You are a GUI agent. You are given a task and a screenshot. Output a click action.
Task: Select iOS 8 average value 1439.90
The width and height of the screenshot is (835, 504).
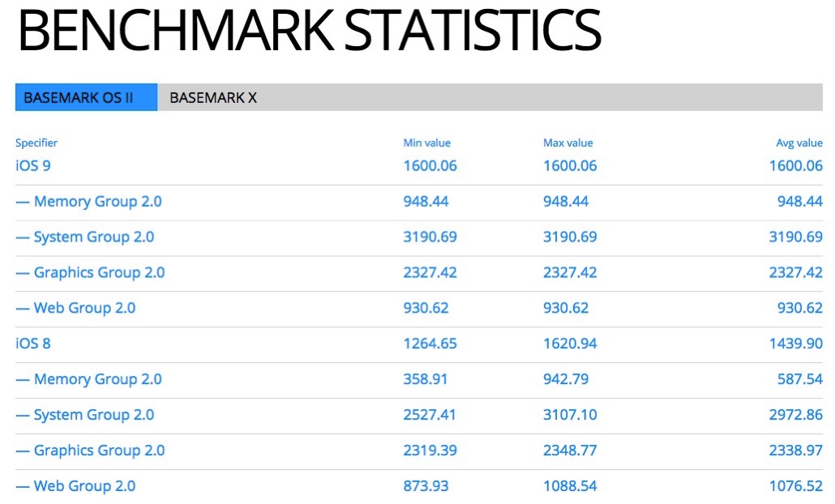(796, 344)
